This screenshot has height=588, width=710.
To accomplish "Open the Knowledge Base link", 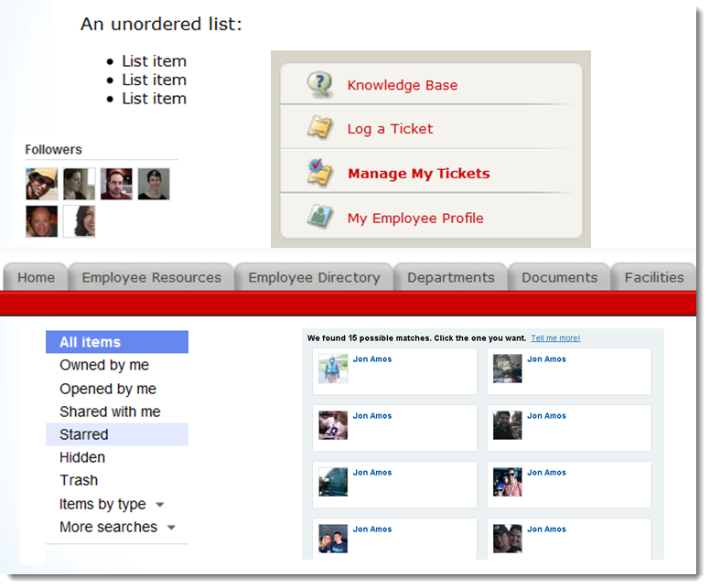I will 402,85.
